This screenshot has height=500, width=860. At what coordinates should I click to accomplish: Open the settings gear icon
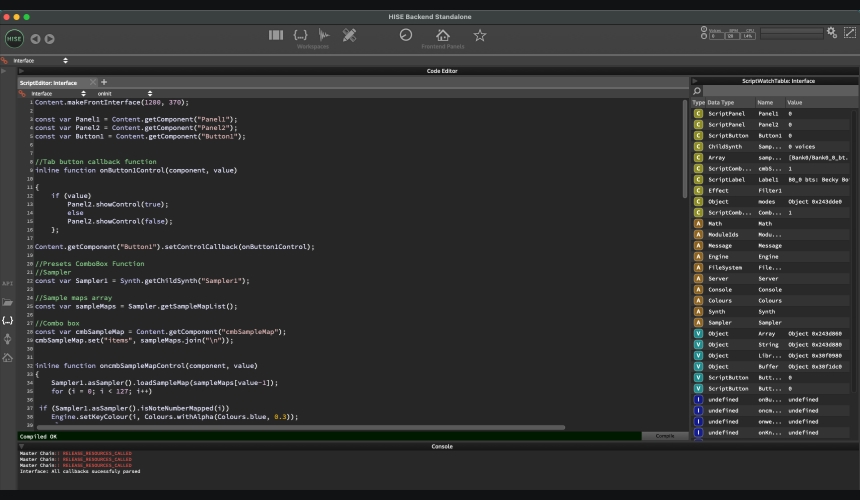pos(832,33)
